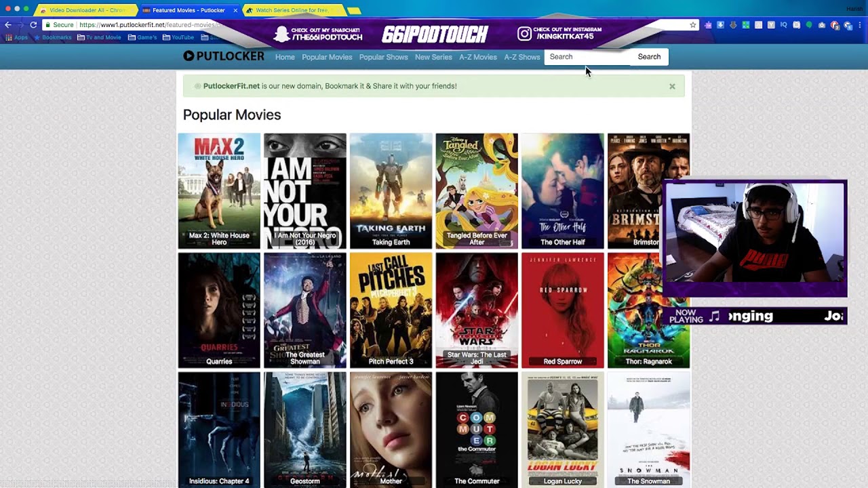Open the Tv and Movie bookmark folder
The width and height of the screenshot is (868, 488).
point(99,37)
